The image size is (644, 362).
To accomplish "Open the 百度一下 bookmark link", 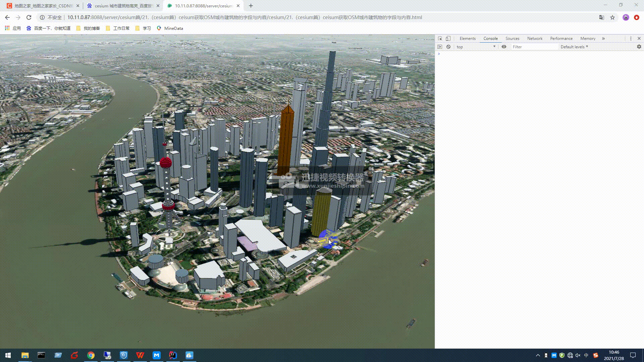I will coord(49,28).
